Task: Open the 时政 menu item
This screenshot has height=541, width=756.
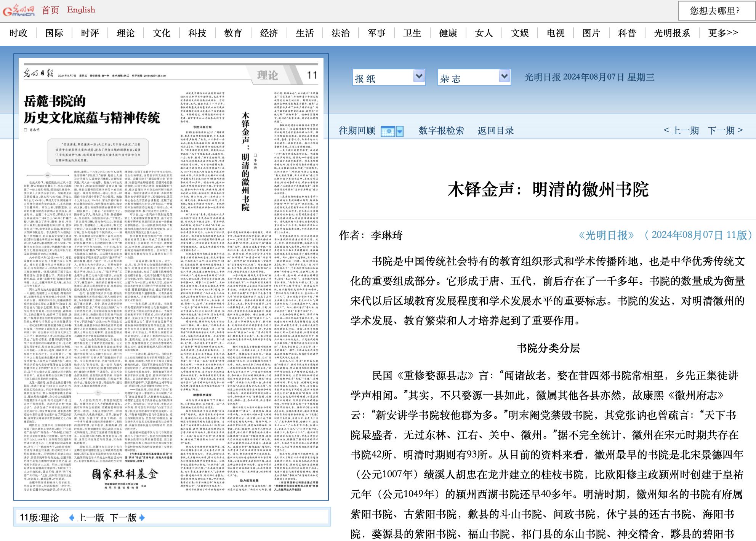Action: [19, 33]
